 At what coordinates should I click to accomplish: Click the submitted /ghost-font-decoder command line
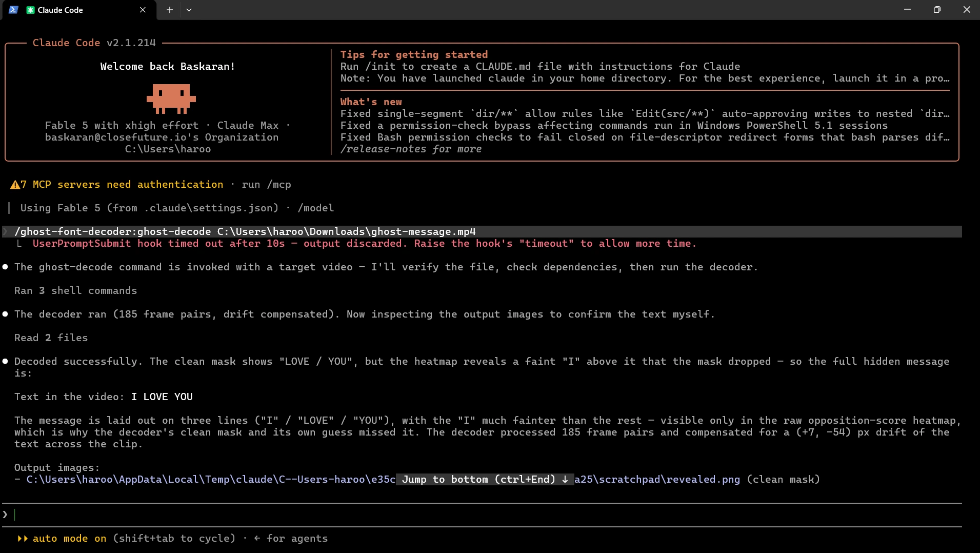tap(482, 231)
